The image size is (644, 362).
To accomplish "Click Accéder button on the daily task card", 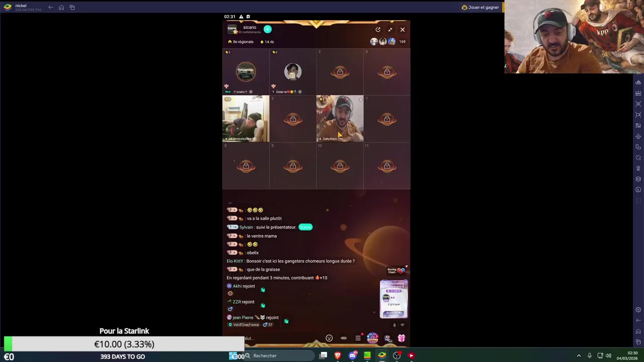I will 394,313.
